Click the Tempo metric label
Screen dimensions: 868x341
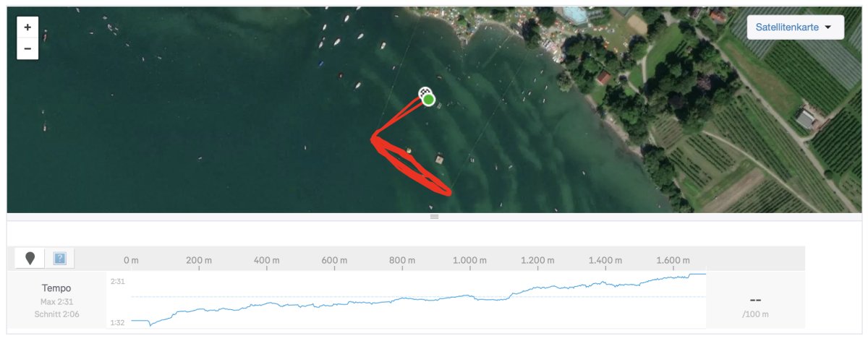56,288
